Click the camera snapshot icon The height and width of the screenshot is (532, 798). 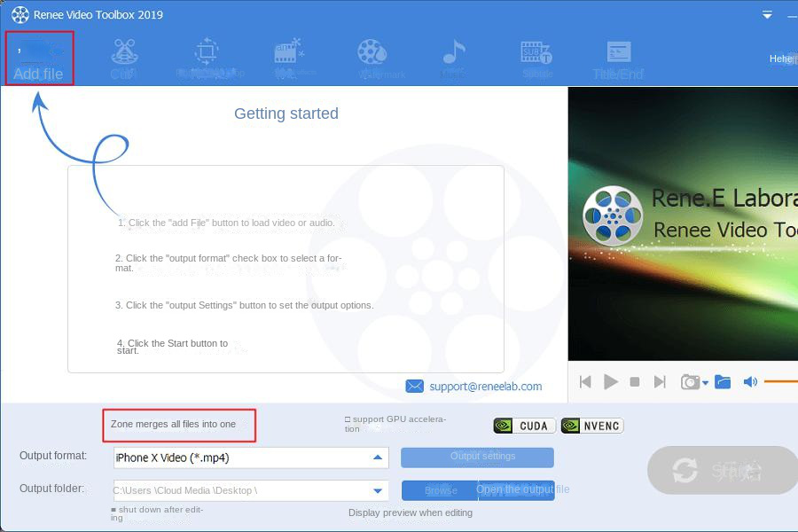689,381
